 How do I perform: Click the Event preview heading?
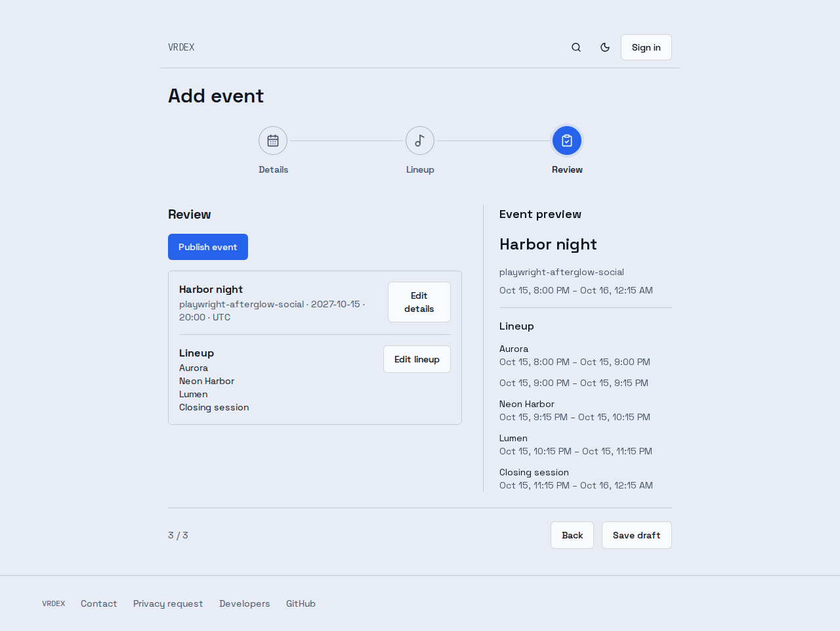click(x=540, y=214)
